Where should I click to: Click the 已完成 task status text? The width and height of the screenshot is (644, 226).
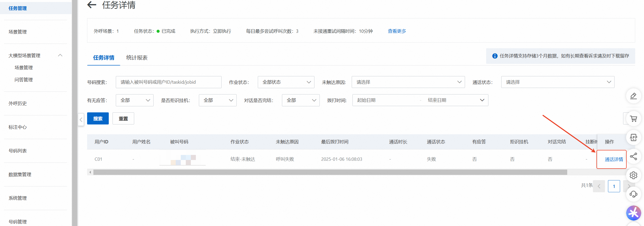[168, 31]
